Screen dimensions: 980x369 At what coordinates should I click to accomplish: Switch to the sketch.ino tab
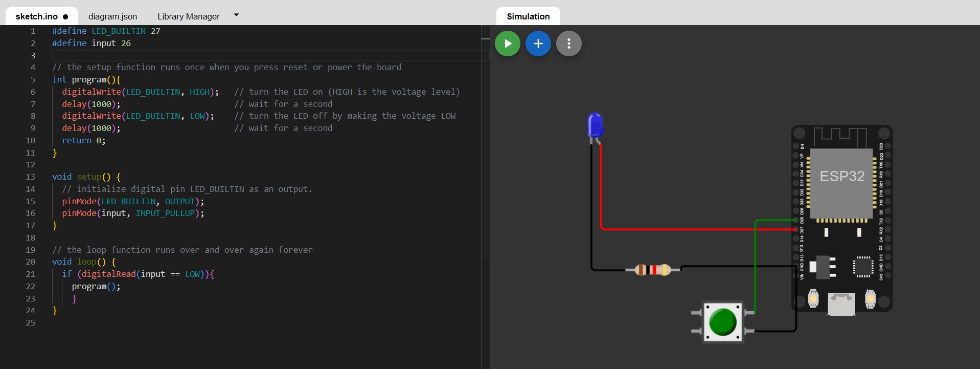[37, 16]
